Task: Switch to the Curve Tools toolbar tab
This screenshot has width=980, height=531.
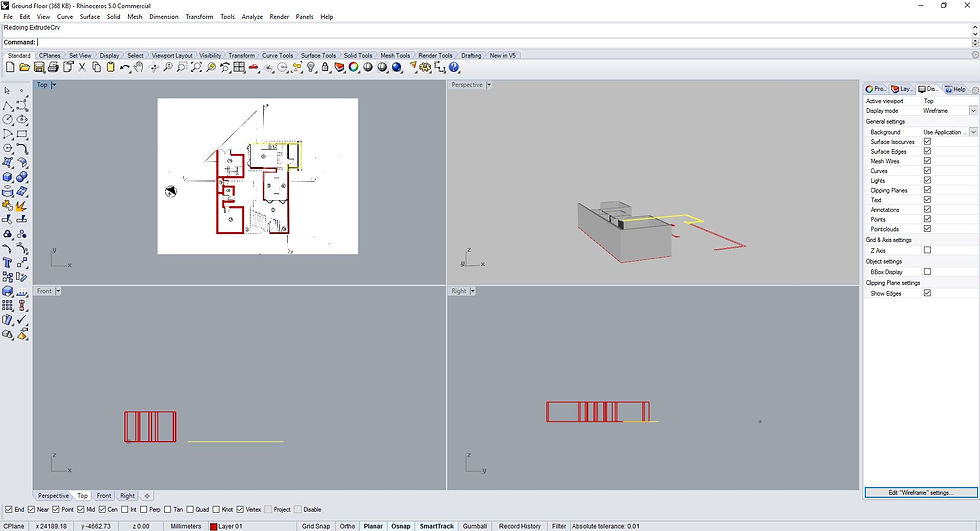Action: [277, 56]
